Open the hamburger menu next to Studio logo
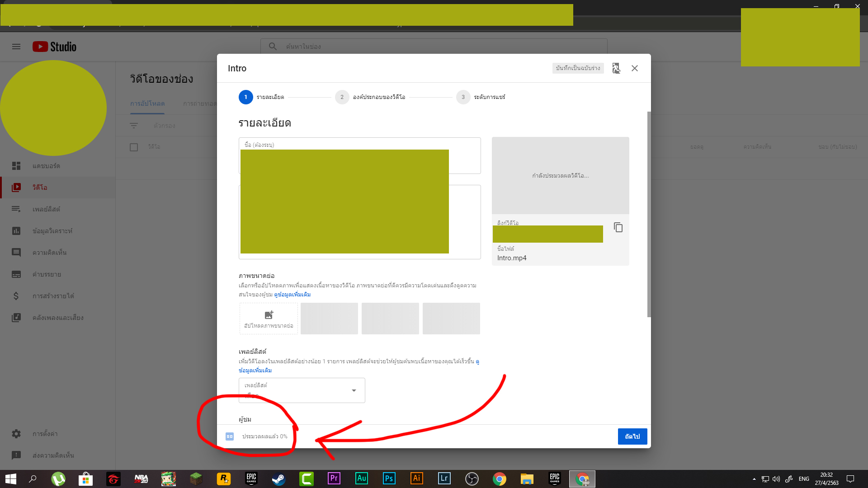 point(16,47)
